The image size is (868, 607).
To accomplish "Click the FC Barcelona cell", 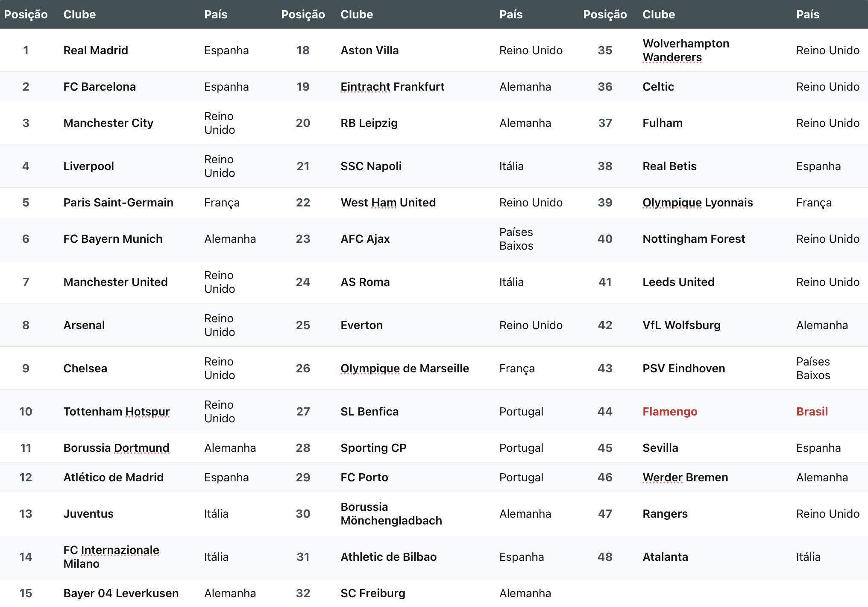I will click(x=100, y=87).
